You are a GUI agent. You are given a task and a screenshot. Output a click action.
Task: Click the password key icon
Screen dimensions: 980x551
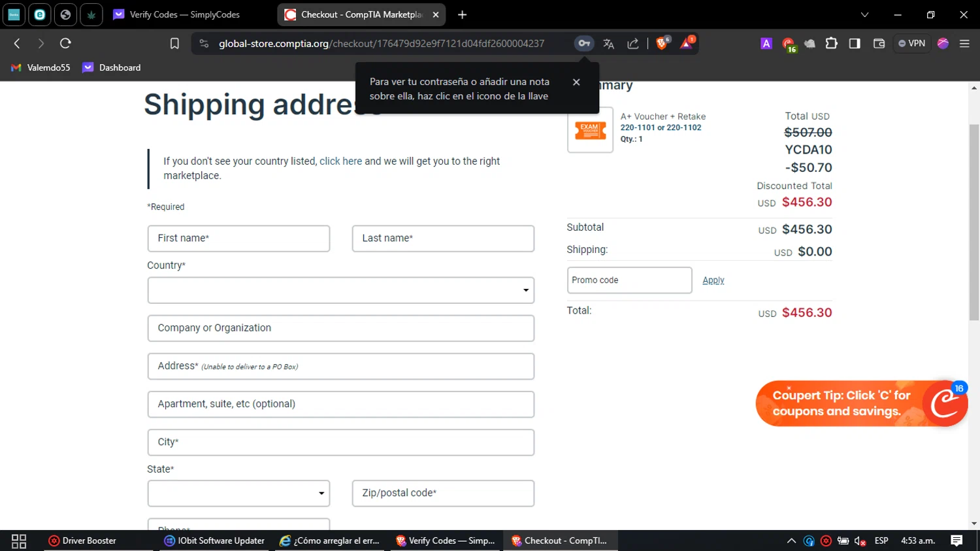[x=583, y=43]
